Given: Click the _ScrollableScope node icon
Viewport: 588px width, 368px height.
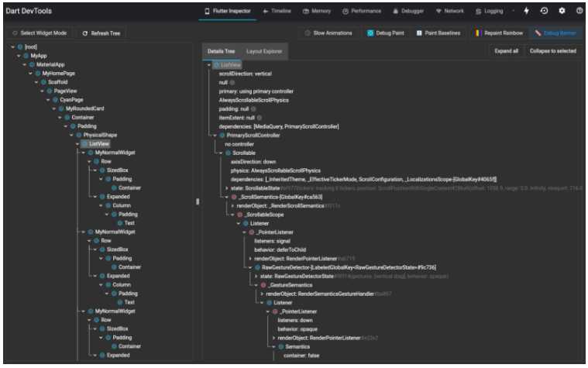Looking at the screenshot, I should 240,215.
